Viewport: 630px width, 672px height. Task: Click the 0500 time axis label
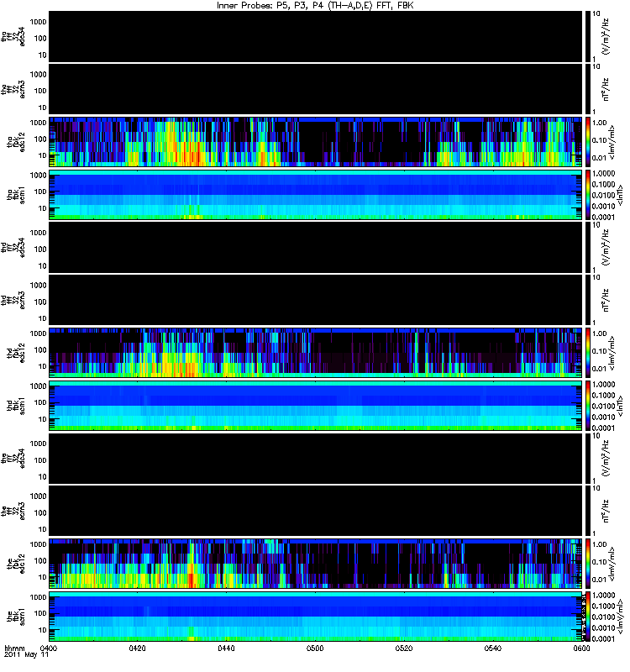coord(315,648)
